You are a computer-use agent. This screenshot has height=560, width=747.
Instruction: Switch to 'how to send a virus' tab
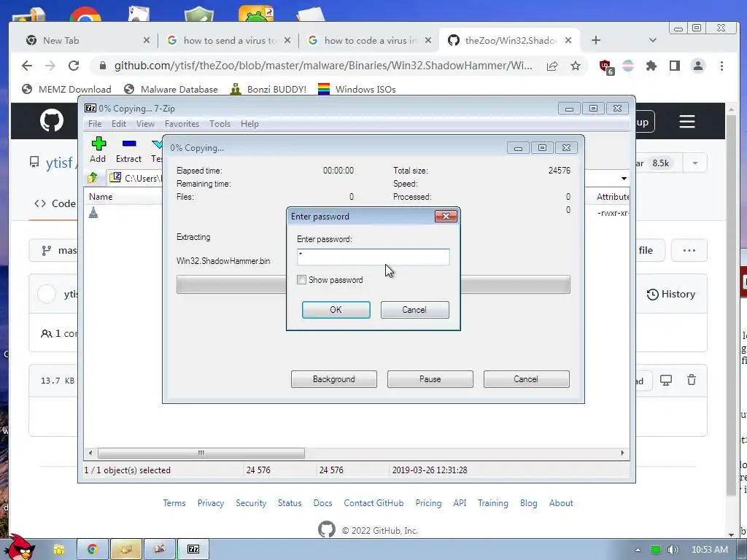[x=228, y=41]
